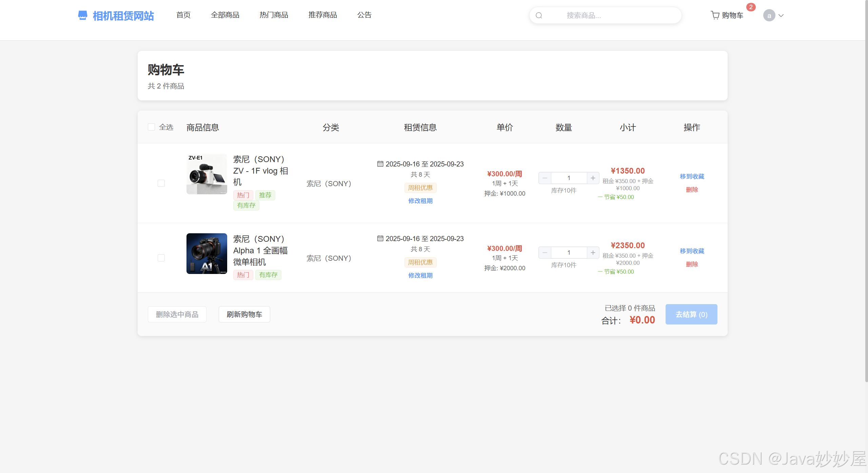Toggle the 全选 select-all checkbox
The image size is (868, 473).
(x=152, y=127)
